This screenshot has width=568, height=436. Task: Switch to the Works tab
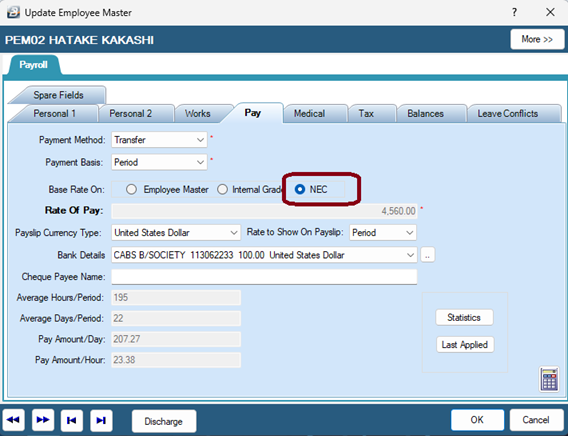(197, 114)
